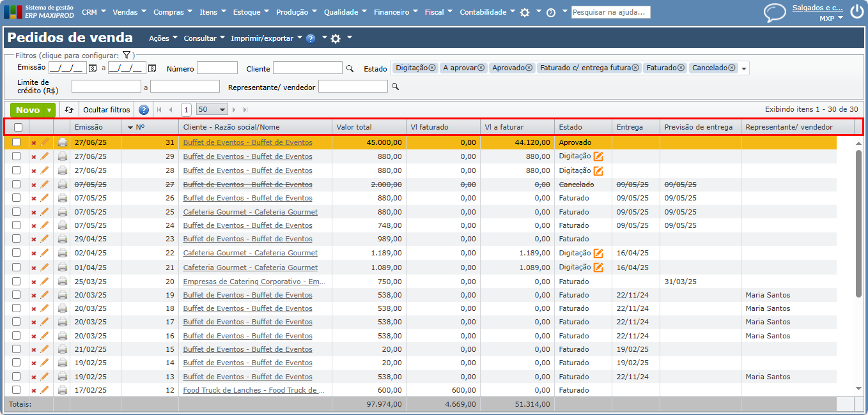Remove the Cancelado filter tag
The image size is (868, 415).
[x=732, y=68]
